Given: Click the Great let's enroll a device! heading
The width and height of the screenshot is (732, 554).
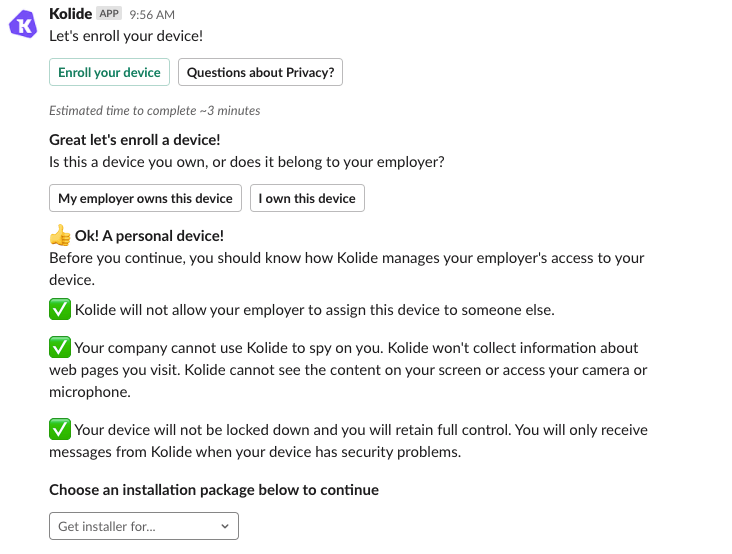Looking at the screenshot, I should point(134,140).
